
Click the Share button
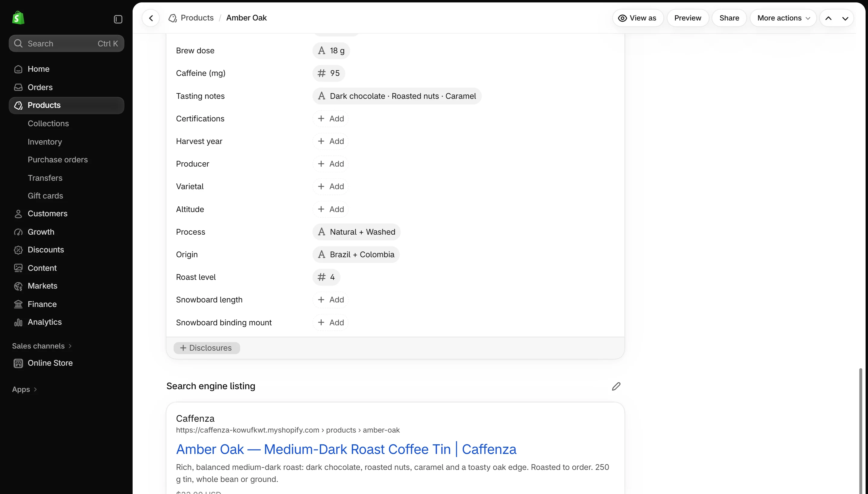click(x=729, y=18)
